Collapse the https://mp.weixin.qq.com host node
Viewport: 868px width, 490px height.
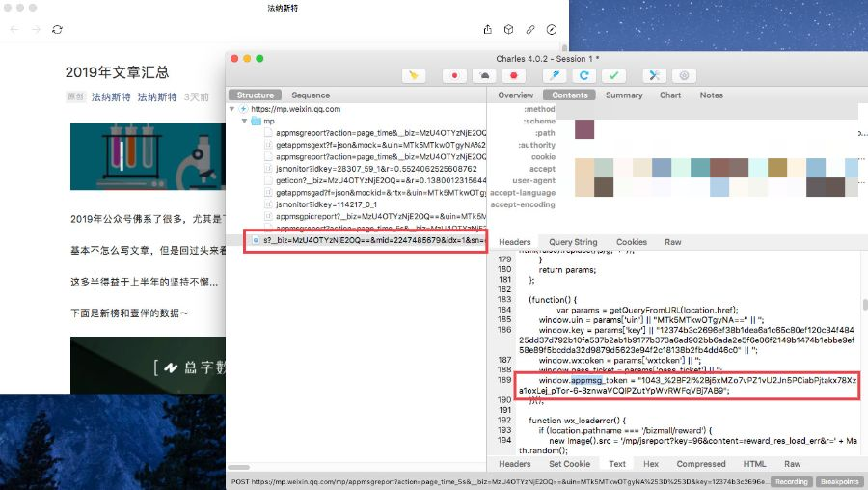tap(231, 109)
